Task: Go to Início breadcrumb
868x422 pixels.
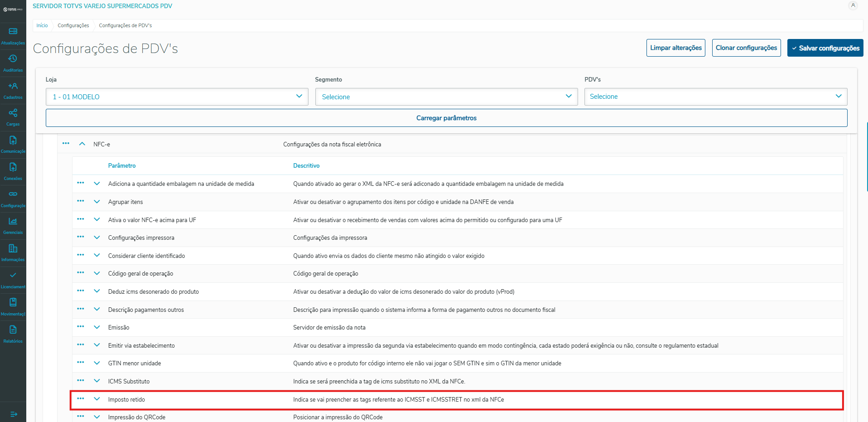Action: pyautogui.click(x=42, y=25)
